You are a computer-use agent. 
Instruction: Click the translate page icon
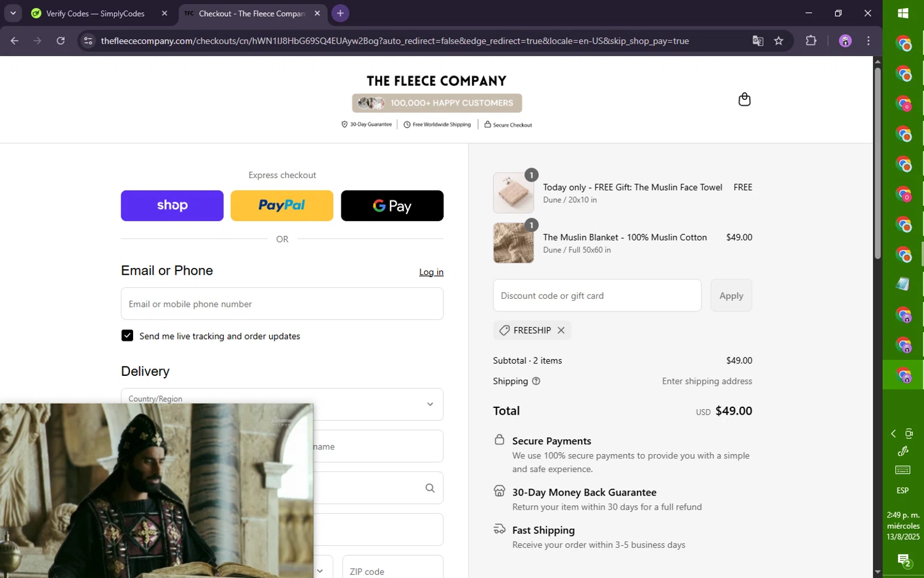[x=758, y=41]
